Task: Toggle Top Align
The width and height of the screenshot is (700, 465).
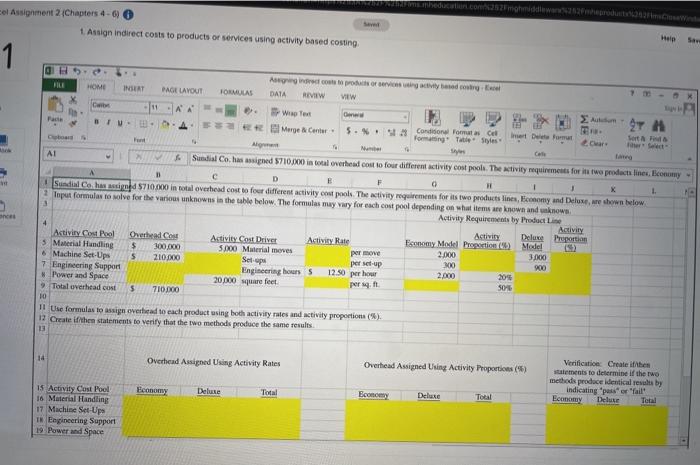Action: coord(207,108)
